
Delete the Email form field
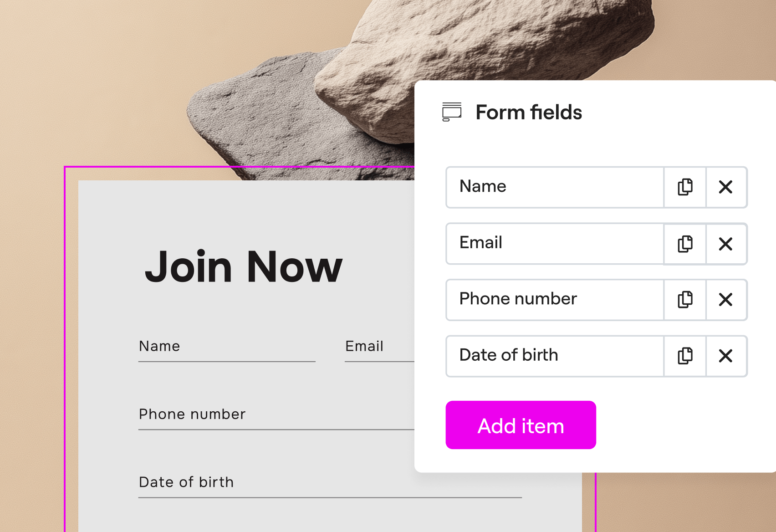point(725,244)
